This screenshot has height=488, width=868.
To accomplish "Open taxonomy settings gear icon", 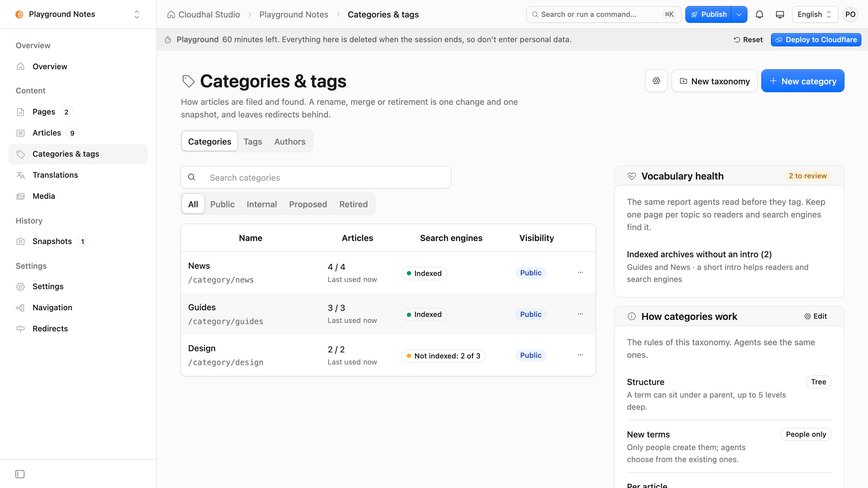I will (656, 81).
